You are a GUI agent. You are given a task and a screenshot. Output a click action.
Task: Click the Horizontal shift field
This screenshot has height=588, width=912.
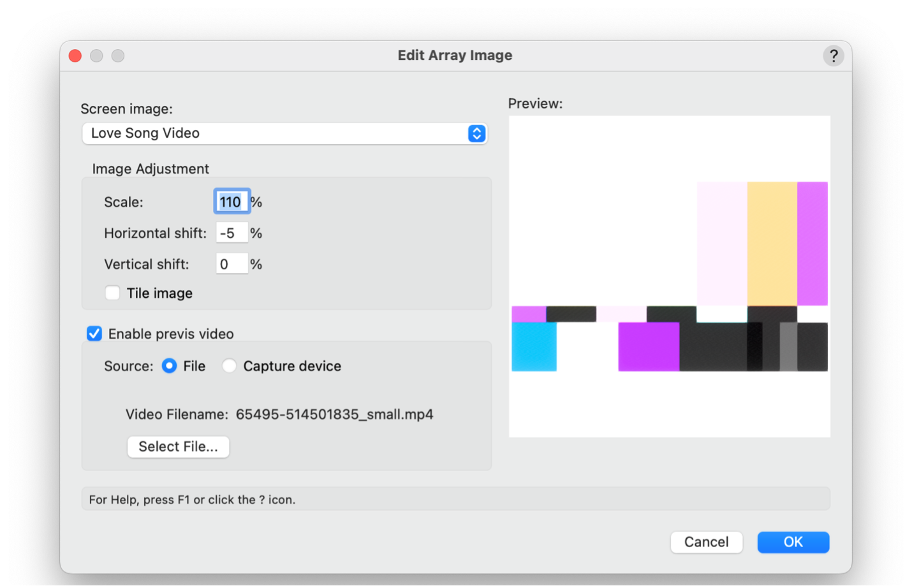(x=232, y=233)
